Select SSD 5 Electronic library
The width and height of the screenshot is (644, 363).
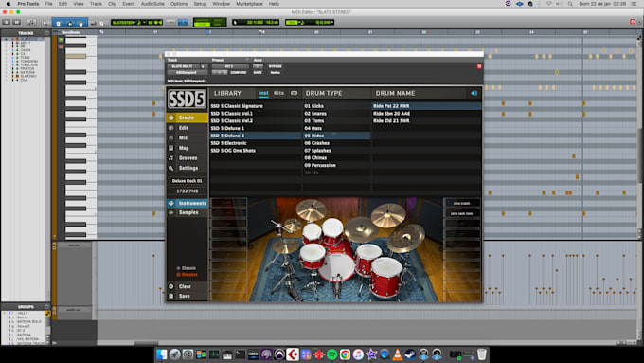pyautogui.click(x=255, y=143)
